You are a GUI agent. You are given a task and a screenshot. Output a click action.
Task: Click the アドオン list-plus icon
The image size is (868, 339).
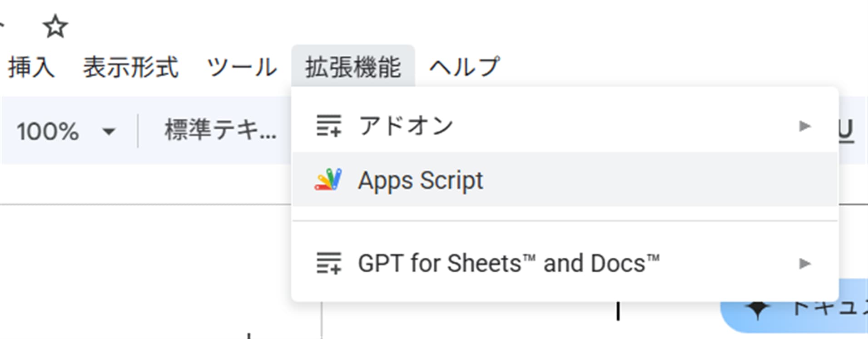click(328, 126)
